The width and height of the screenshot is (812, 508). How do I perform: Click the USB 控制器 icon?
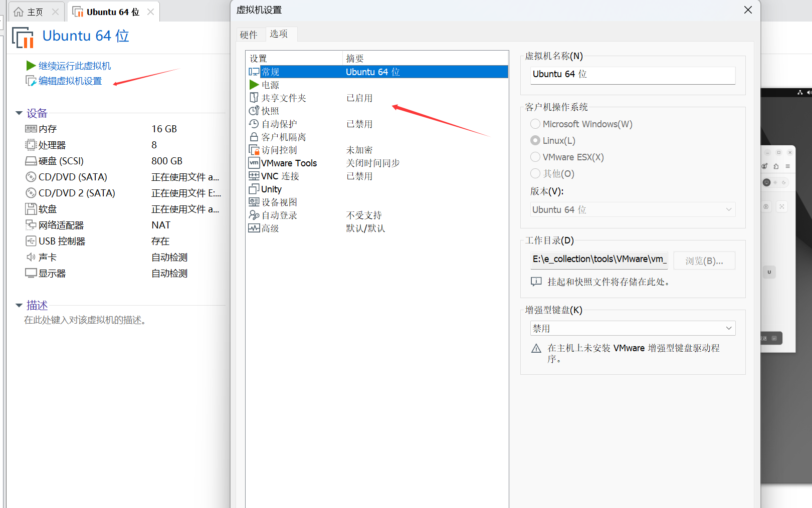[x=31, y=241]
